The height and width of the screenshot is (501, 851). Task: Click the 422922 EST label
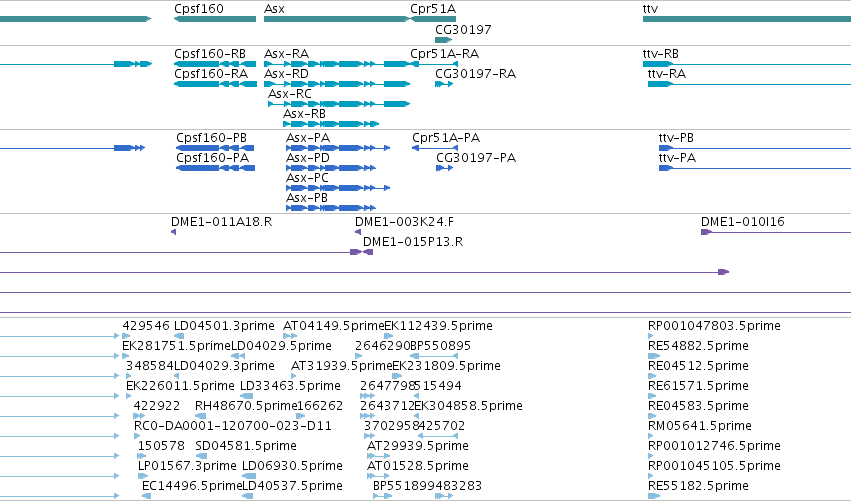[157, 407]
